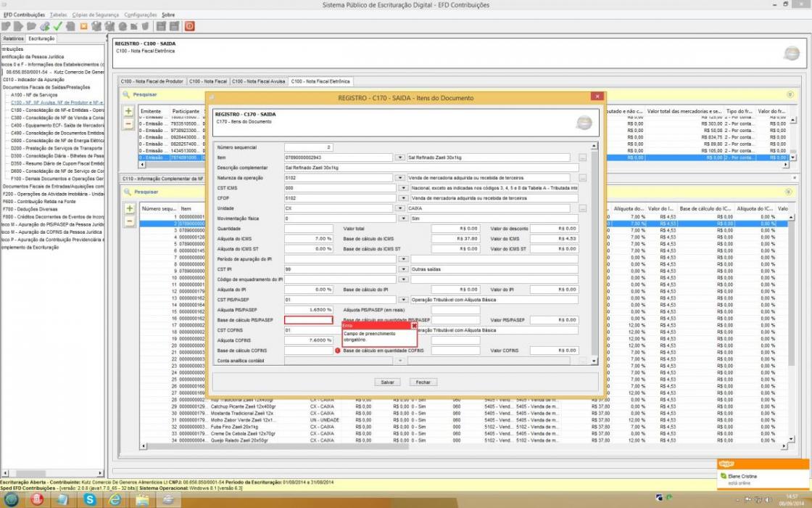Select F700 - Deduções Diversas tree item
The image size is (812, 508).
click(30, 210)
